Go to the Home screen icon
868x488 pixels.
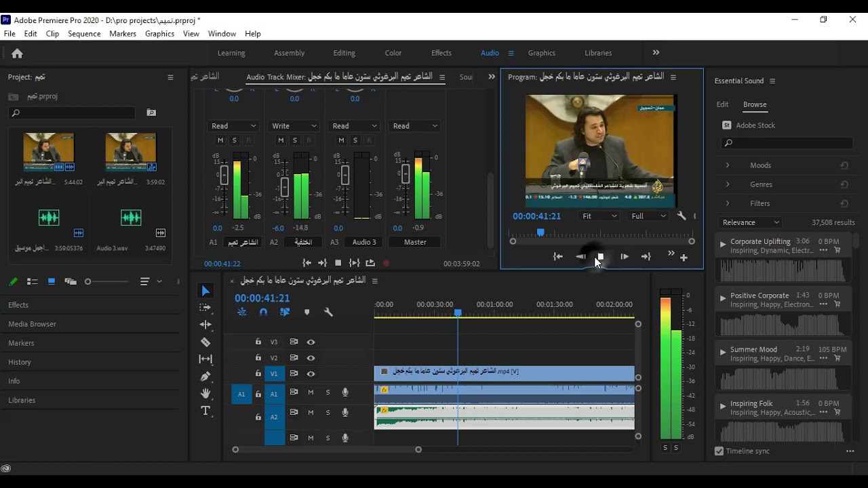[17, 53]
